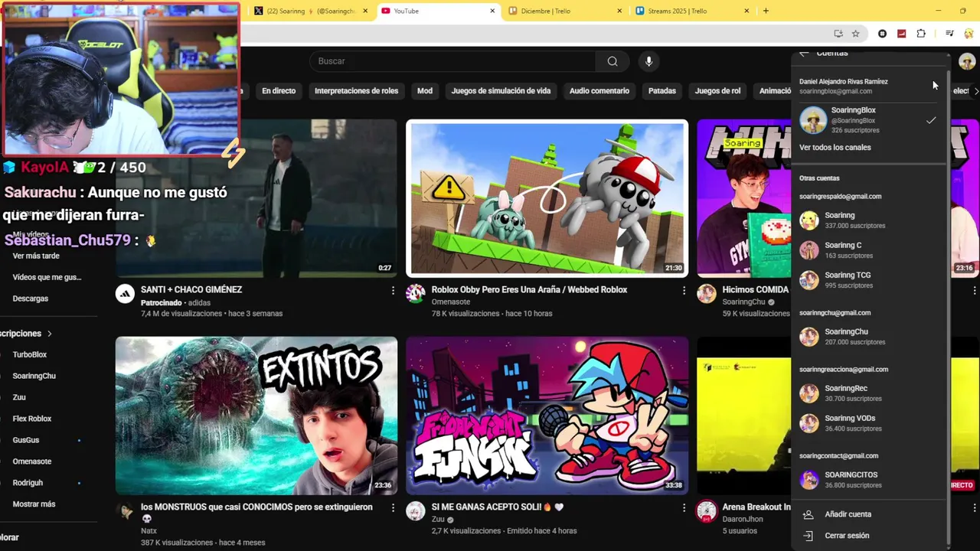Open more options for SANTI + CHACO GIMÉNEZ video

[x=393, y=291]
